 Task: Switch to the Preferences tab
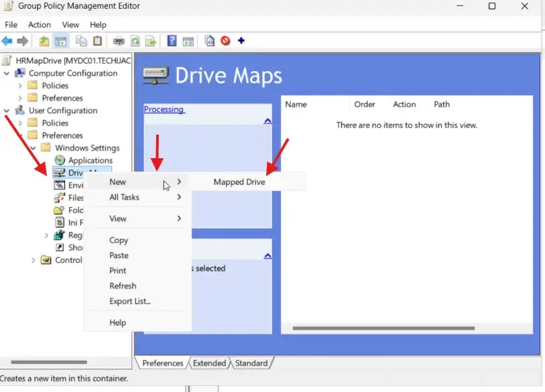163,363
